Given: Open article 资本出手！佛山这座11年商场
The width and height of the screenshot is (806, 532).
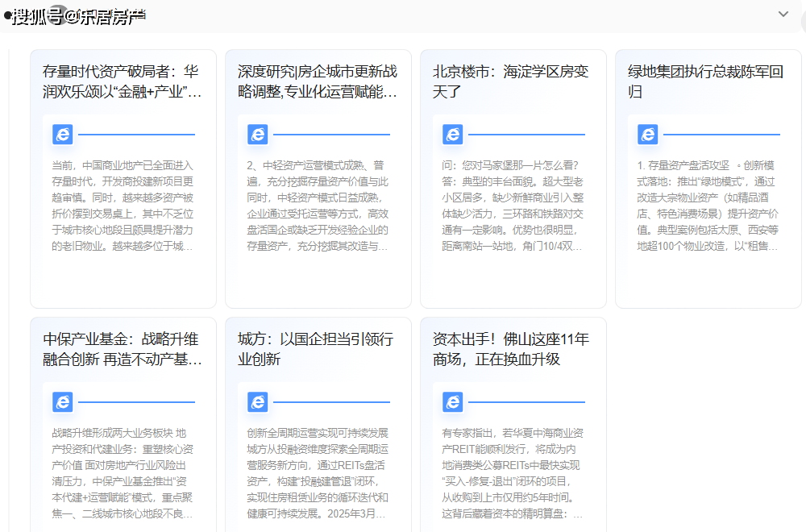Looking at the screenshot, I should click(x=511, y=349).
